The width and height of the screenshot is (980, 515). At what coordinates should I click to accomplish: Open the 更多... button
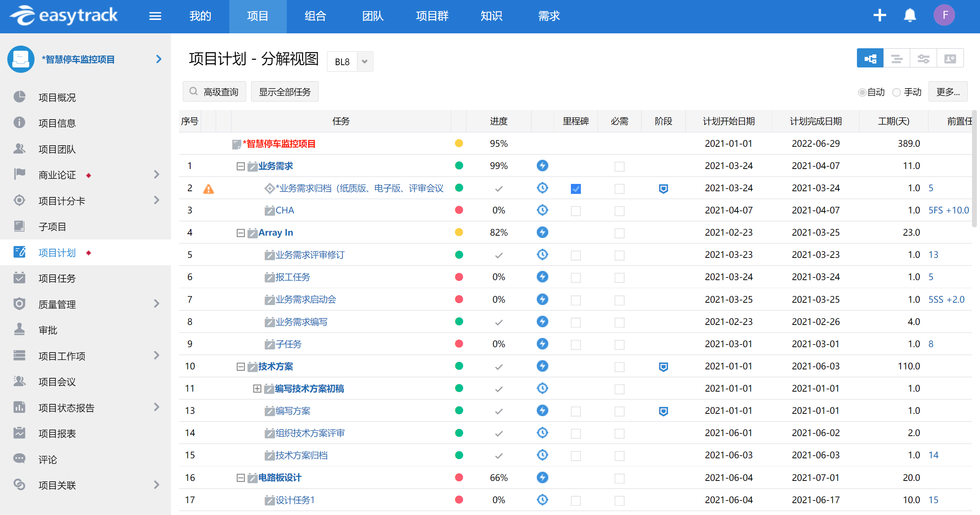coord(947,92)
